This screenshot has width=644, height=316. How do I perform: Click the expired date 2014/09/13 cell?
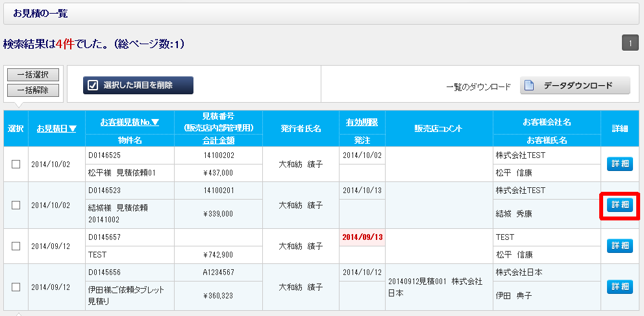click(362, 237)
